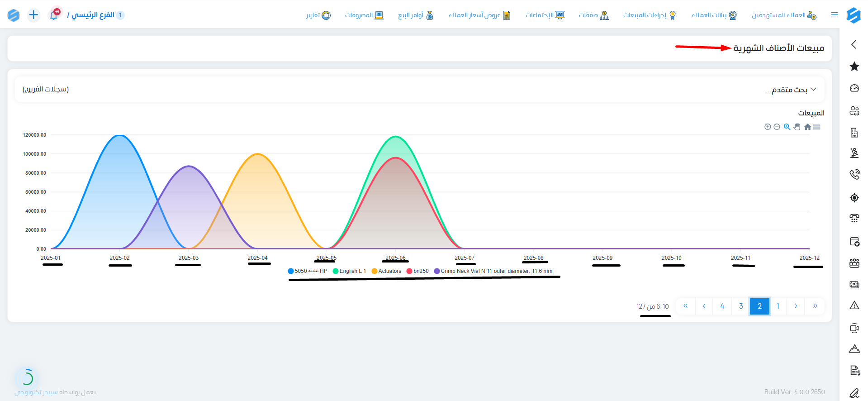Click سجلات الفريق team records link

pyautogui.click(x=46, y=89)
